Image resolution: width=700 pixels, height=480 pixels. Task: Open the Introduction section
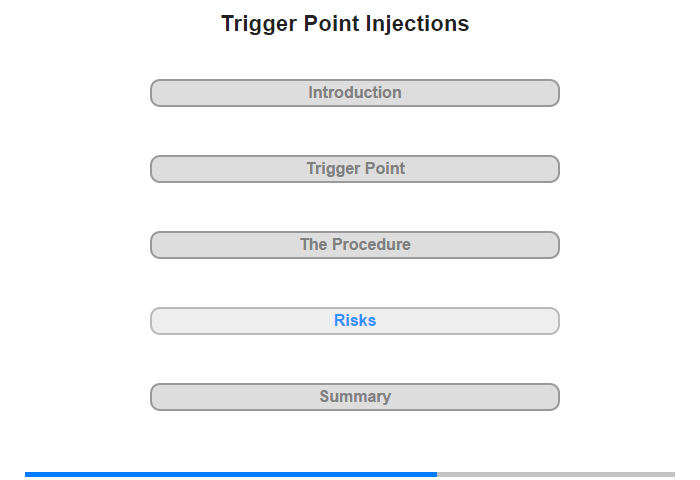point(354,93)
